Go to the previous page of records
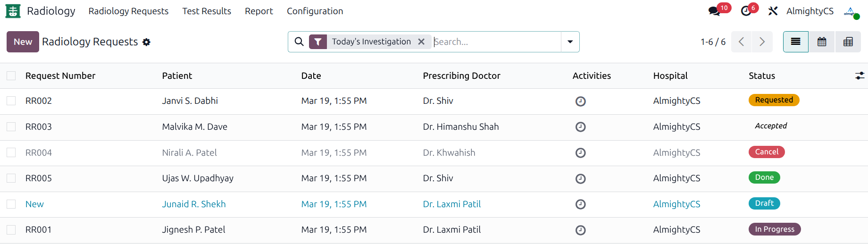The height and width of the screenshot is (244, 868). pos(742,42)
